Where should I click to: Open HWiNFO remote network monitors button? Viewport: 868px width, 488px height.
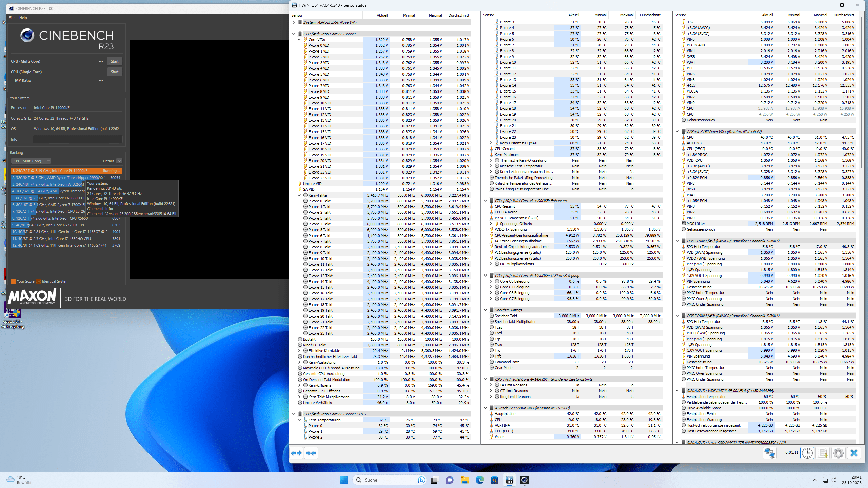pos(769,453)
